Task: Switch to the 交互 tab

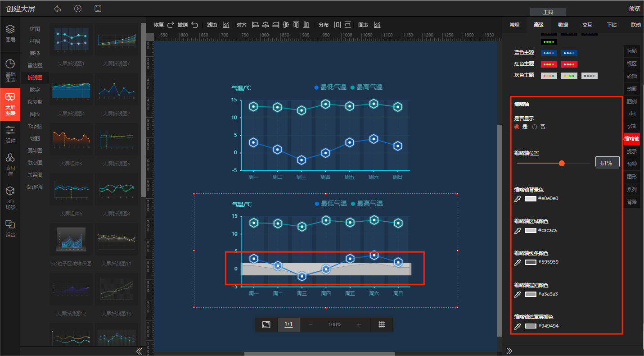Action: pyautogui.click(x=587, y=25)
